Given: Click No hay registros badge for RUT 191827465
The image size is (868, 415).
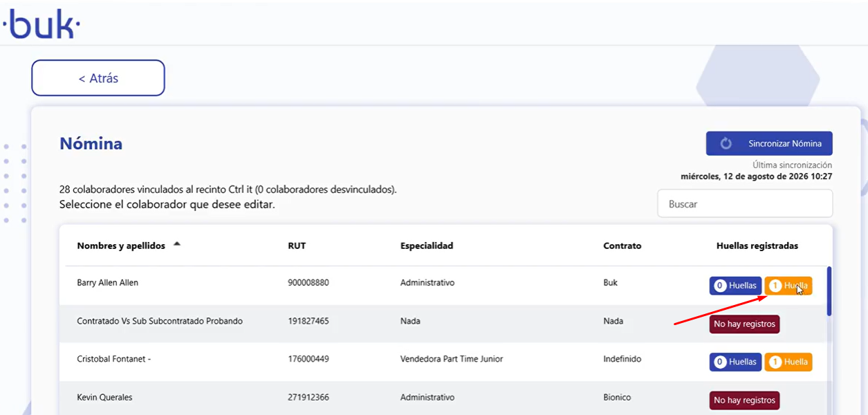Looking at the screenshot, I should point(744,324).
